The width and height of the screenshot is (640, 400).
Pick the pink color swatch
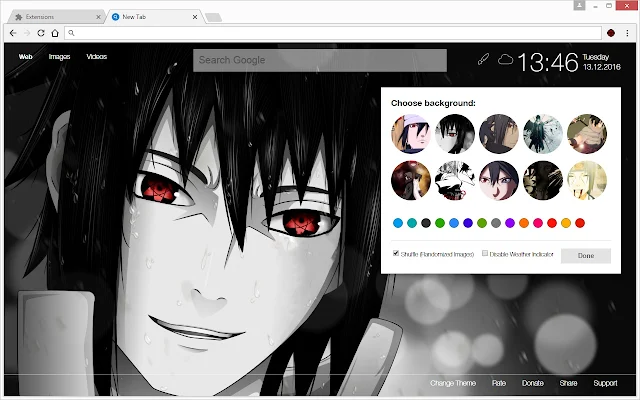click(x=538, y=223)
